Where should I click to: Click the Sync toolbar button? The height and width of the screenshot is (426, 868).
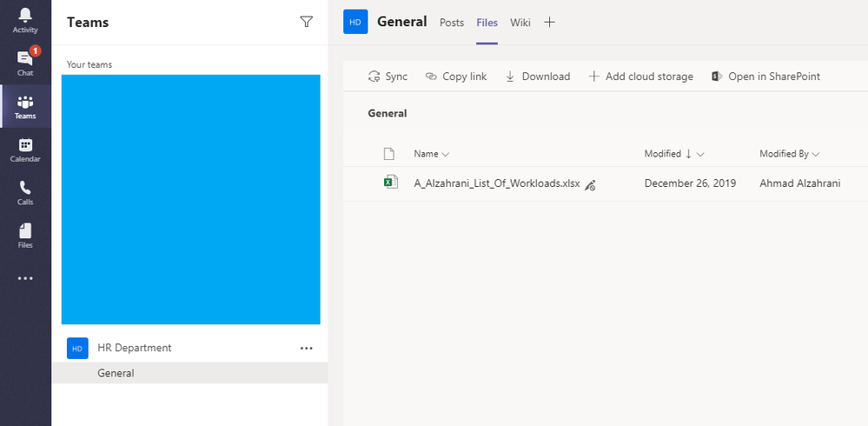(x=388, y=77)
